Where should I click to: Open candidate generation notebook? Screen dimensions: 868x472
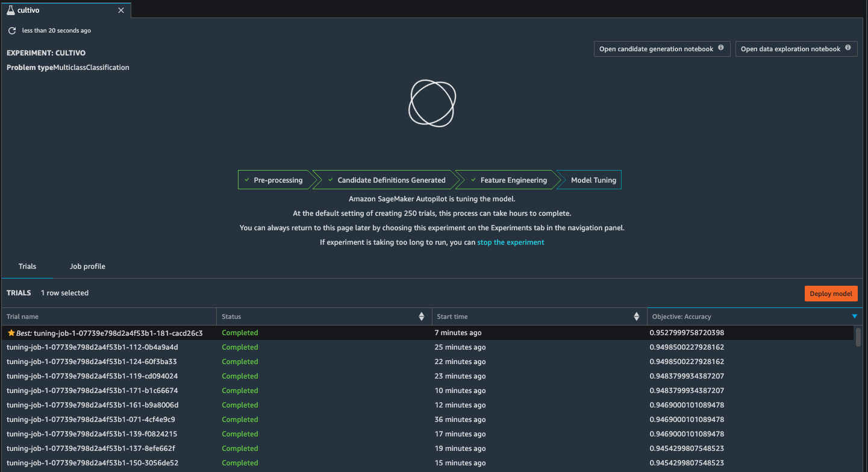(662, 49)
